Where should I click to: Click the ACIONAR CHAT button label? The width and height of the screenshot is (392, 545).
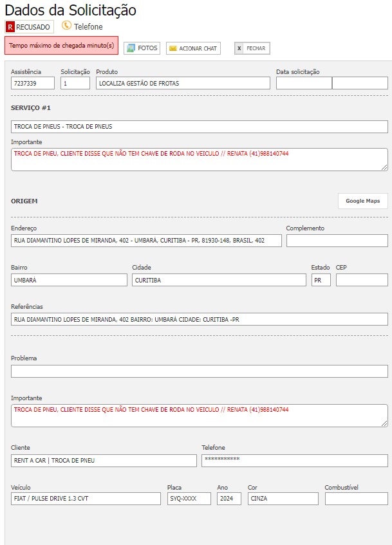[198, 49]
